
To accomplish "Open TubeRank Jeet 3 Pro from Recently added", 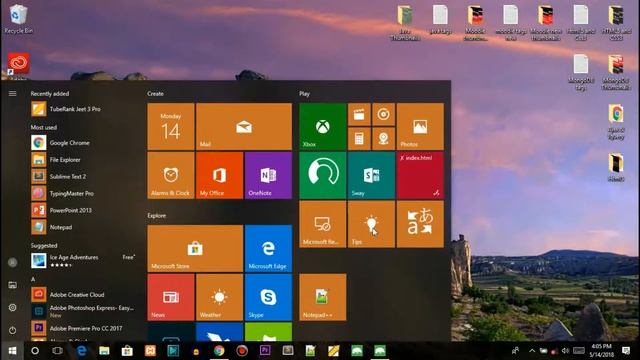I will tap(84, 109).
